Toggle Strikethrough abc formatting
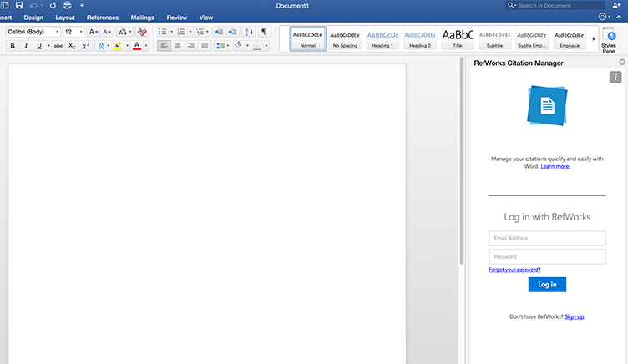The image size is (628, 364). (x=58, y=46)
